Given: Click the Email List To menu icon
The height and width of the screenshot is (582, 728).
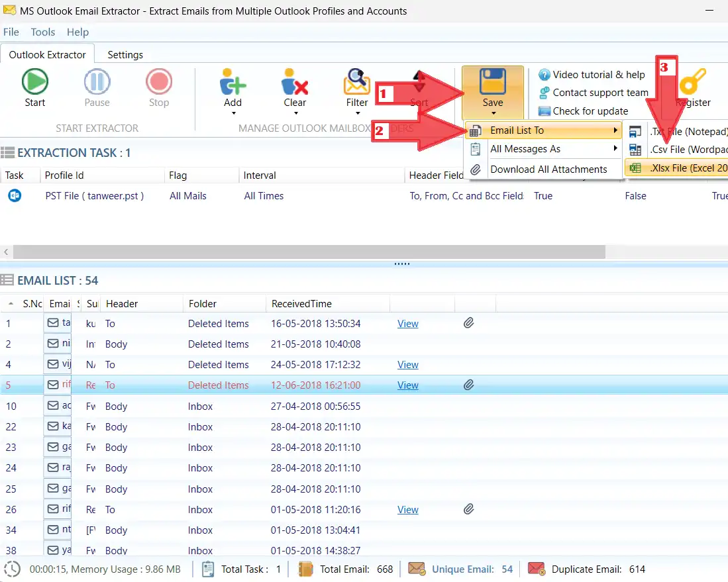Looking at the screenshot, I should coord(475,131).
